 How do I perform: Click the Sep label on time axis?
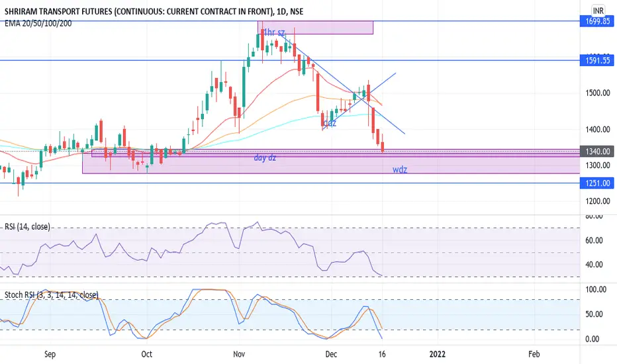[x=50, y=354]
